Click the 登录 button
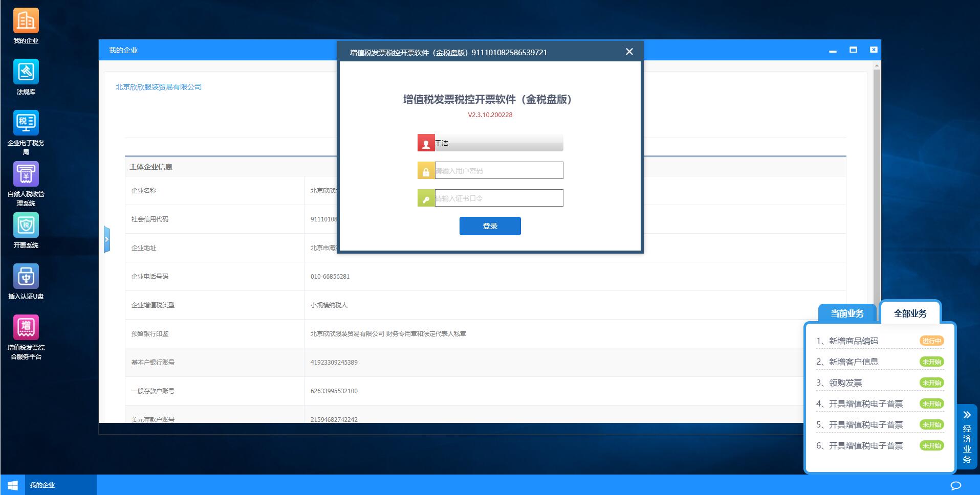Viewport: 980px width, 495px height. (490, 226)
